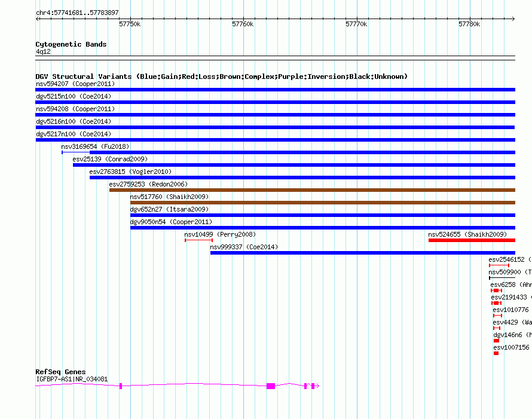Image resolution: width=532 pixels, height=419 pixels.
Task: Select the black nsv509900 variant line
Action: tap(502, 278)
